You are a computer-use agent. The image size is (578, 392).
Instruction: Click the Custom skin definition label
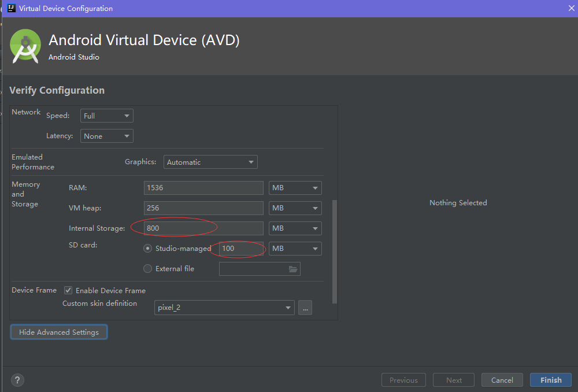tap(99, 303)
